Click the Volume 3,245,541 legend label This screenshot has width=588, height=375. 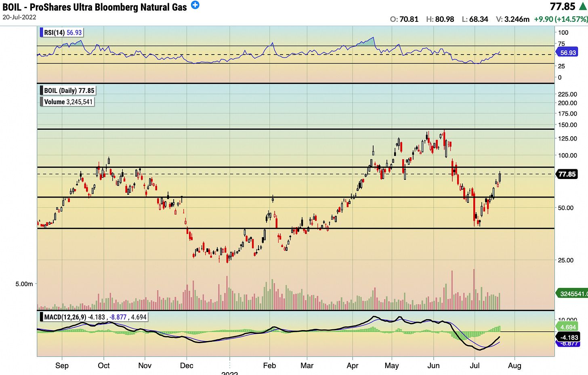(67, 102)
